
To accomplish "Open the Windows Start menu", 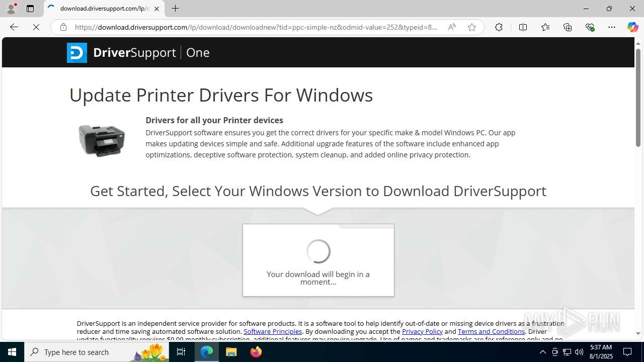I will pos(12,352).
